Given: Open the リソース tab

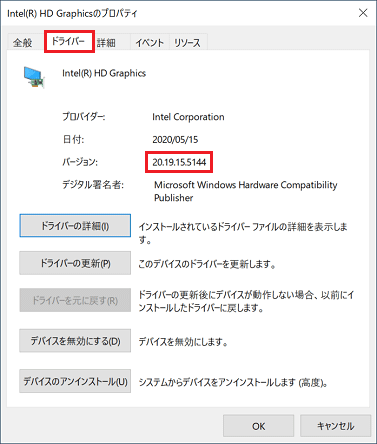Looking at the screenshot, I should click(x=188, y=43).
